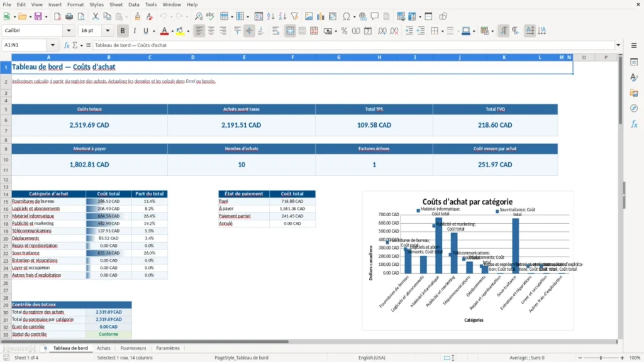Click the AutoFilter funnel icon

pos(294,16)
